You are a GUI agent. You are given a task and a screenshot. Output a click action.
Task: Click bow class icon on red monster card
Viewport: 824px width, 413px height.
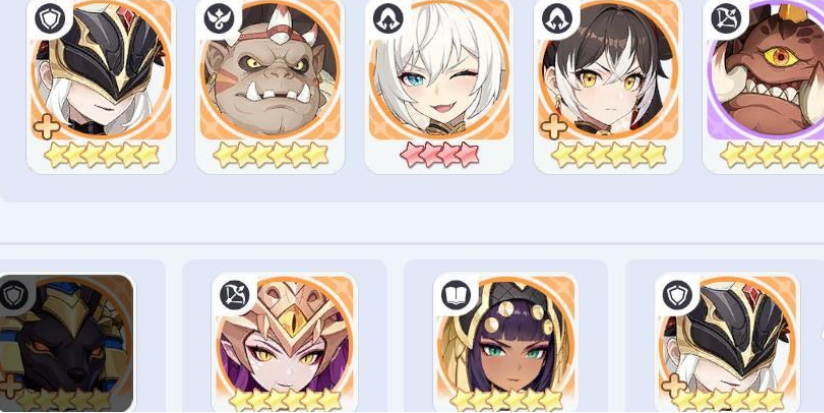[x=726, y=19]
